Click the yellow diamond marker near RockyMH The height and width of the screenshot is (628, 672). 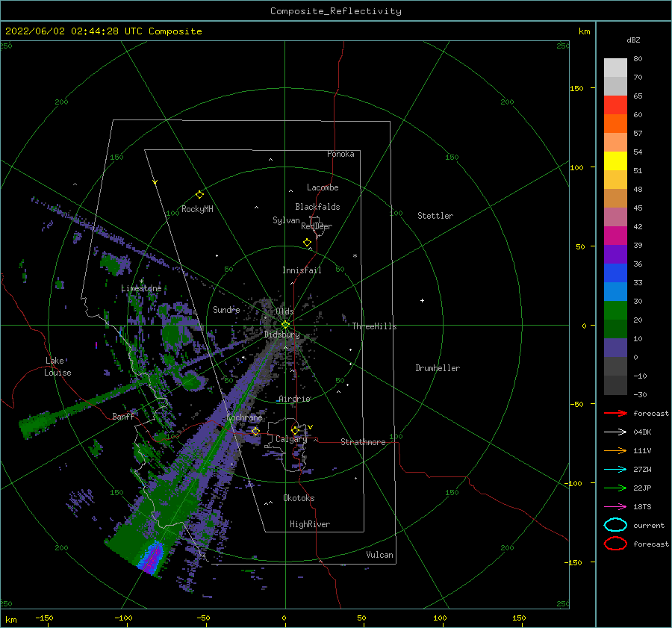click(x=199, y=195)
